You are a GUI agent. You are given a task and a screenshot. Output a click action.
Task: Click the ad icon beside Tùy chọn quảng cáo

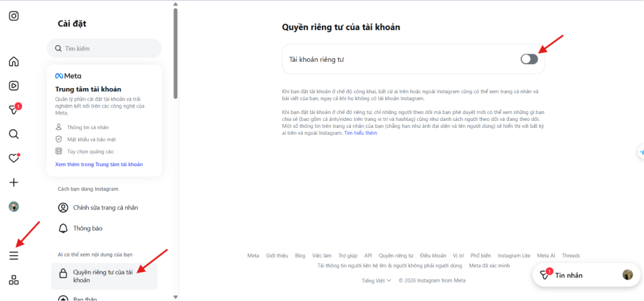click(58, 151)
